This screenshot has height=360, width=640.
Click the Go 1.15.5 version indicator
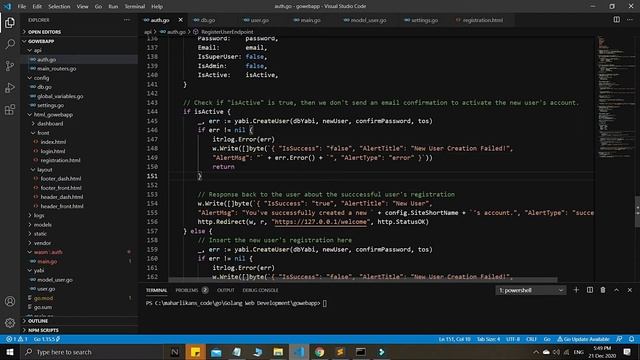tap(47, 339)
